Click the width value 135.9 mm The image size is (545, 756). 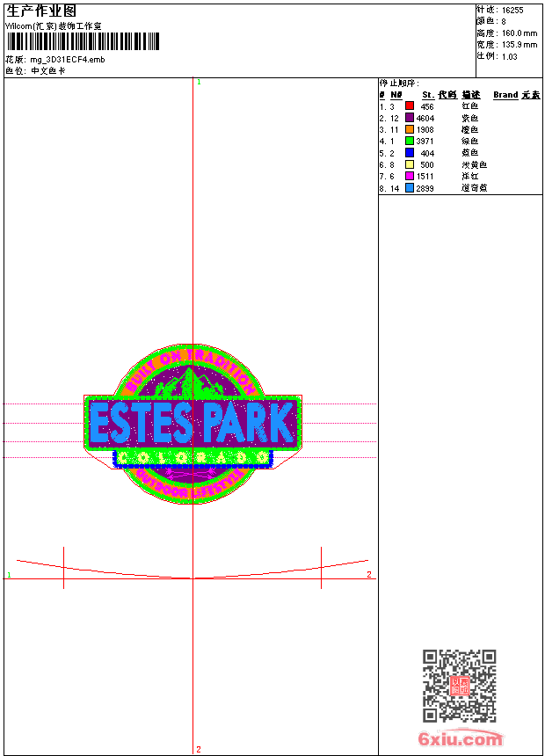[x=520, y=45]
